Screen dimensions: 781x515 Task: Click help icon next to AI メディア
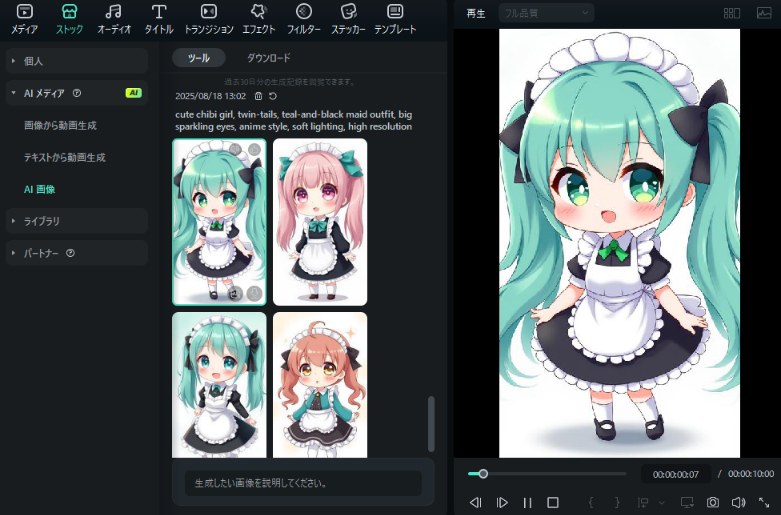tap(77, 93)
